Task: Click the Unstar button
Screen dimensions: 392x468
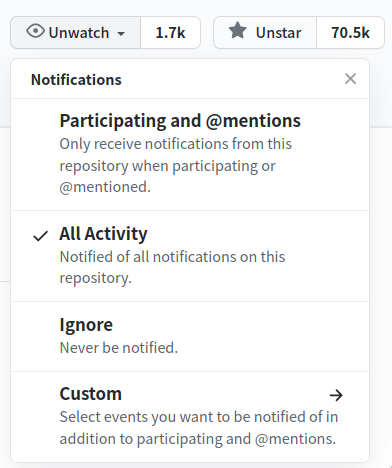Action: coord(265,33)
